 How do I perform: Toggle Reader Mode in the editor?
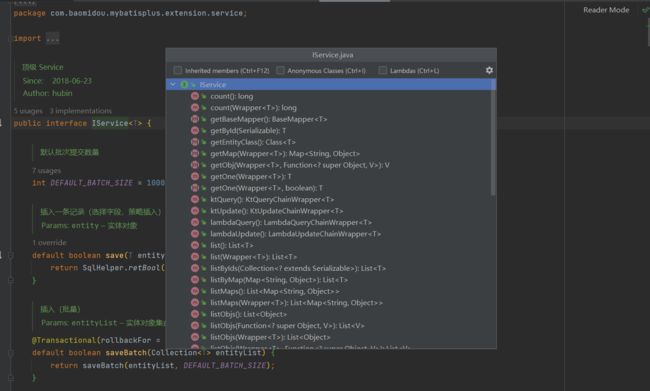tap(606, 10)
